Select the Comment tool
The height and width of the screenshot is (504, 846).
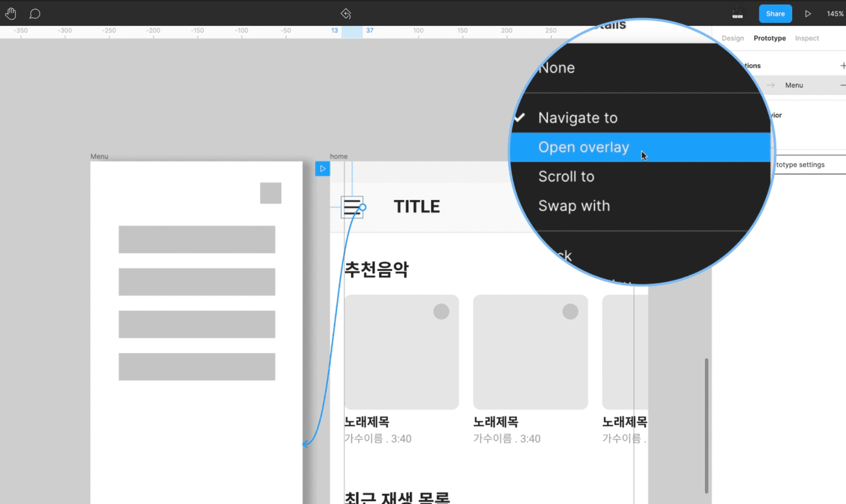pos(35,13)
